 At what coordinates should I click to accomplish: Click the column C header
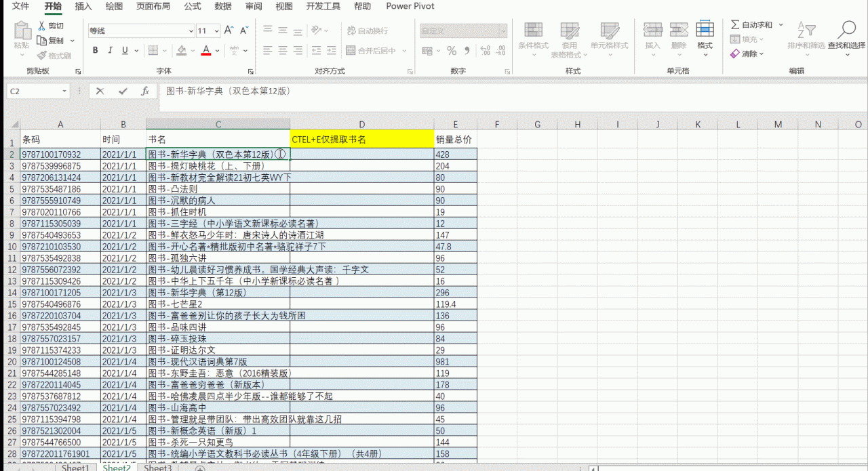click(x=218, y=124)
